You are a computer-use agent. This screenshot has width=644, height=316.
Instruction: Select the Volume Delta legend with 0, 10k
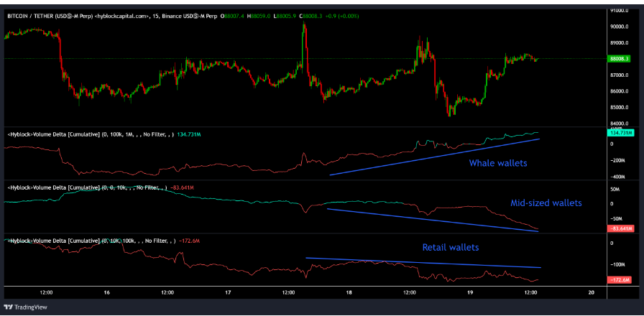pos(85,187)
